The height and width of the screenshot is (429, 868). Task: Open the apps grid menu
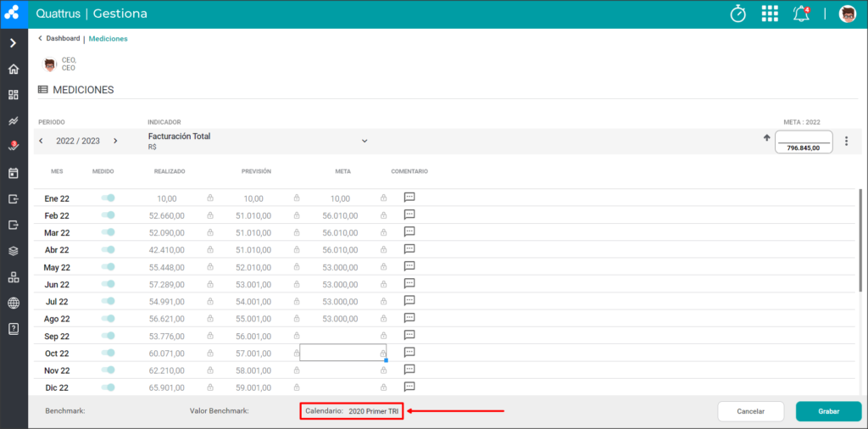(x=770, y=14)
